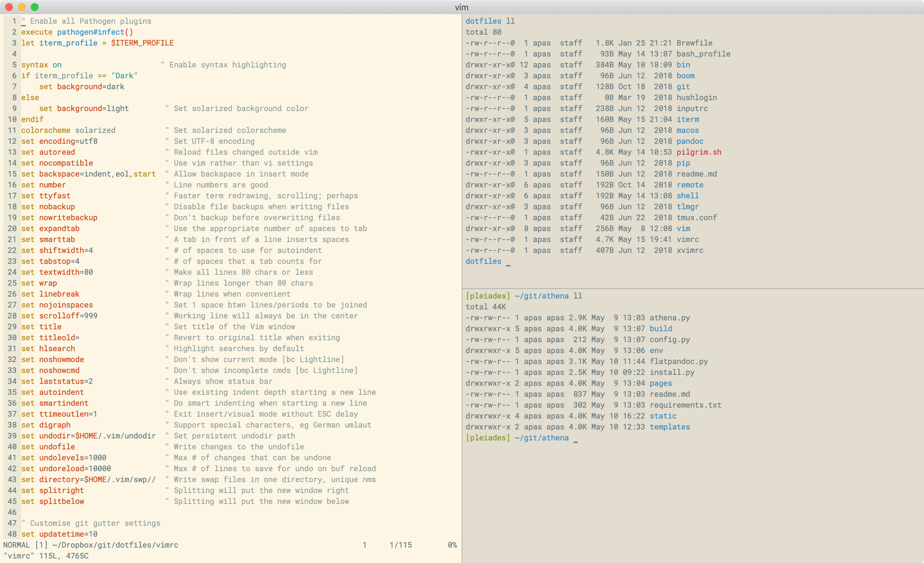
Task: Click the 'templates' directory entry
Action: (669, 427)
